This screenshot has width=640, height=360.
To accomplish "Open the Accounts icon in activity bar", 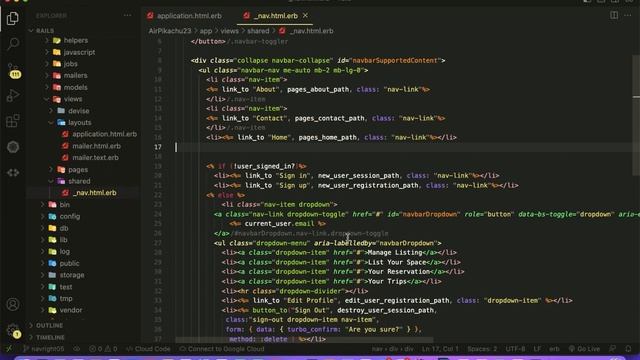I will (x=13, y=304).
